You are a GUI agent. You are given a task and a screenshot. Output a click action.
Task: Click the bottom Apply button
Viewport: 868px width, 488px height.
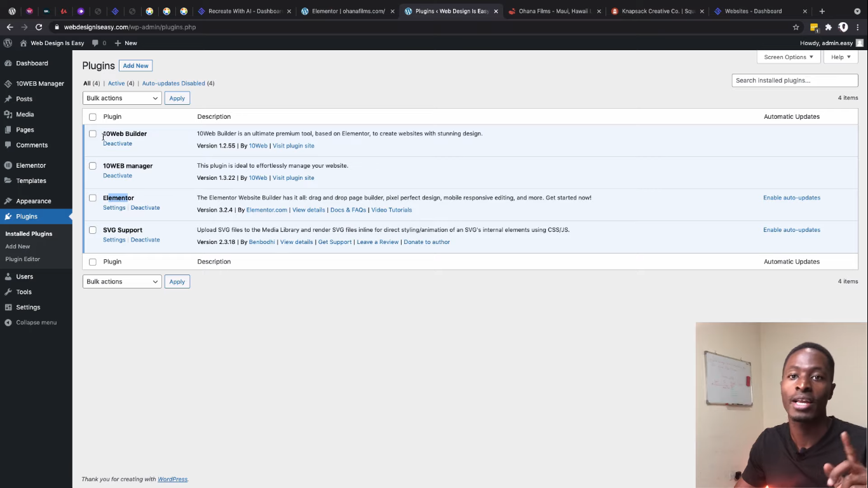pyautogui.click(x=177, y=281)
